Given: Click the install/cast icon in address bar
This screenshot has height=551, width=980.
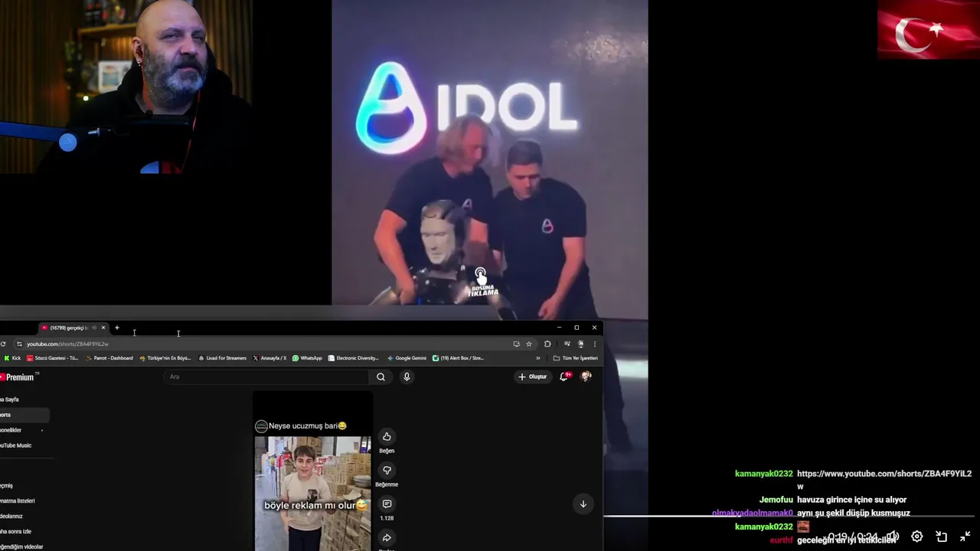Looking at the screenshot, I should click(x=516, y=344).
